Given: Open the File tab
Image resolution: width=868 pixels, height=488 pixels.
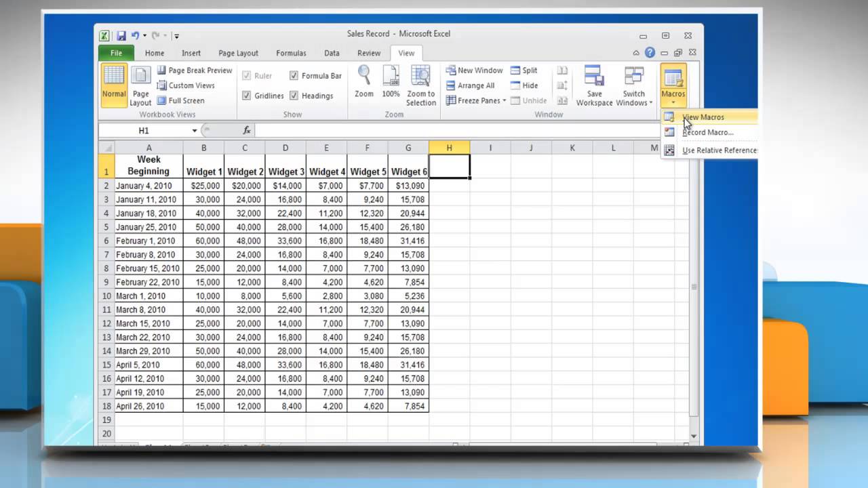Looking at the screenshot, I should click(x=116, y=53).
